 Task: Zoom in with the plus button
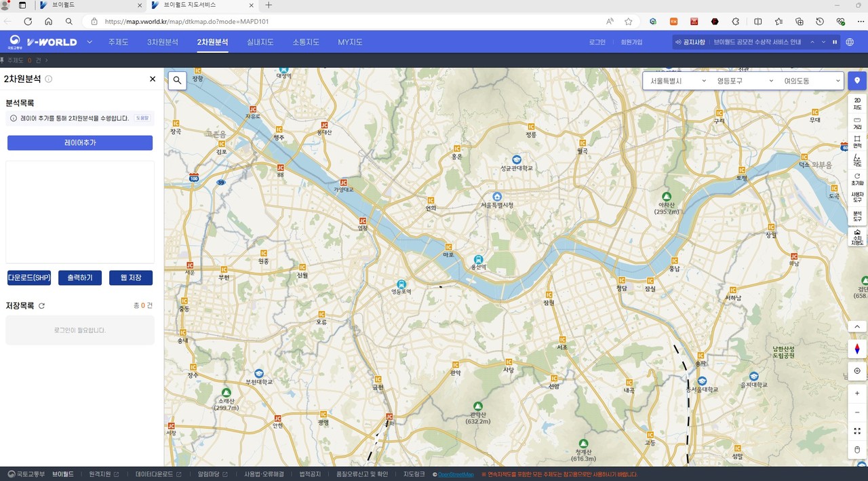pyautogui.click(x=857, y=393)
